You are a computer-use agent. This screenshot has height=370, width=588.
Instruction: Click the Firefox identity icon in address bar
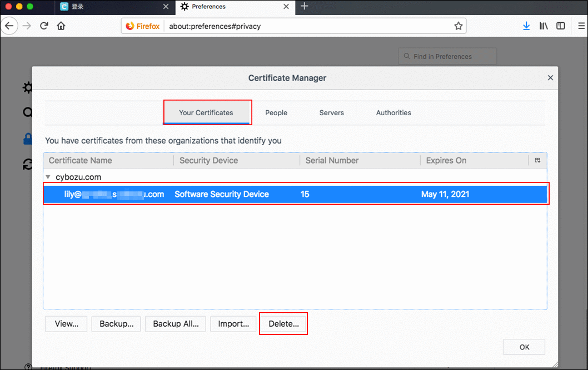tap(143, 26)
